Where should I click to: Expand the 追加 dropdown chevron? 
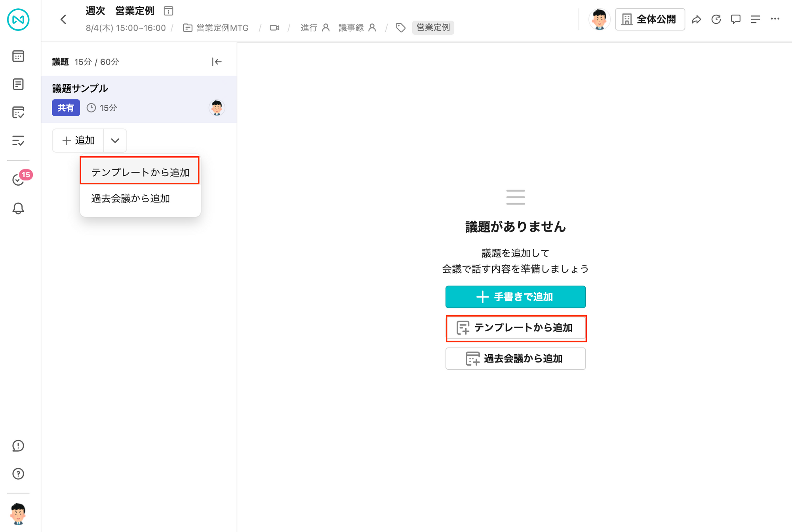tap(115, 141)
